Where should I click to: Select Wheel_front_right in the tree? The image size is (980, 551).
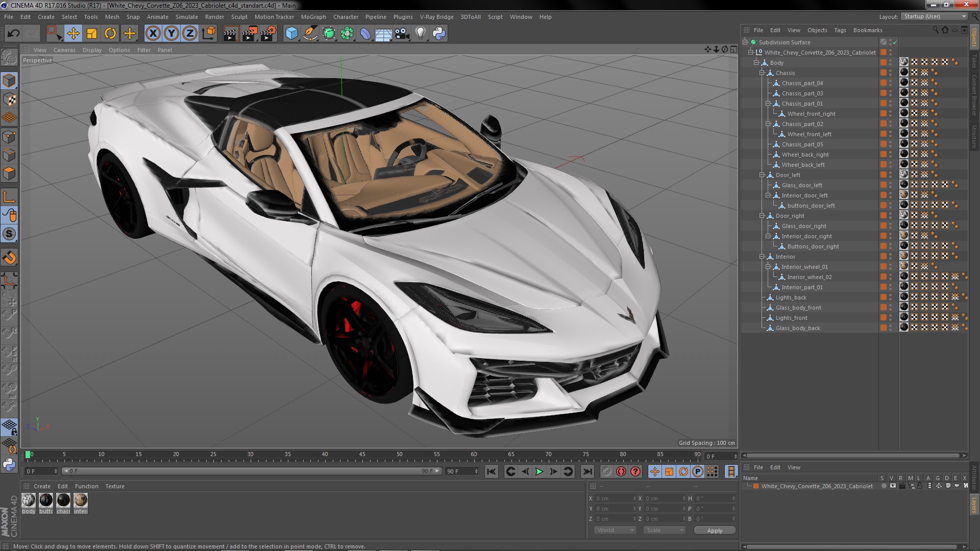click(x=811, y=114)
